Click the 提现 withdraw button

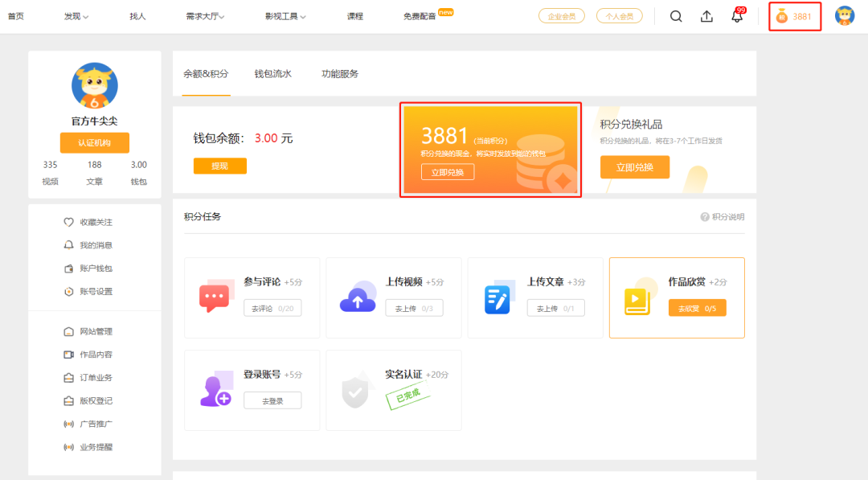pos(219,166)
